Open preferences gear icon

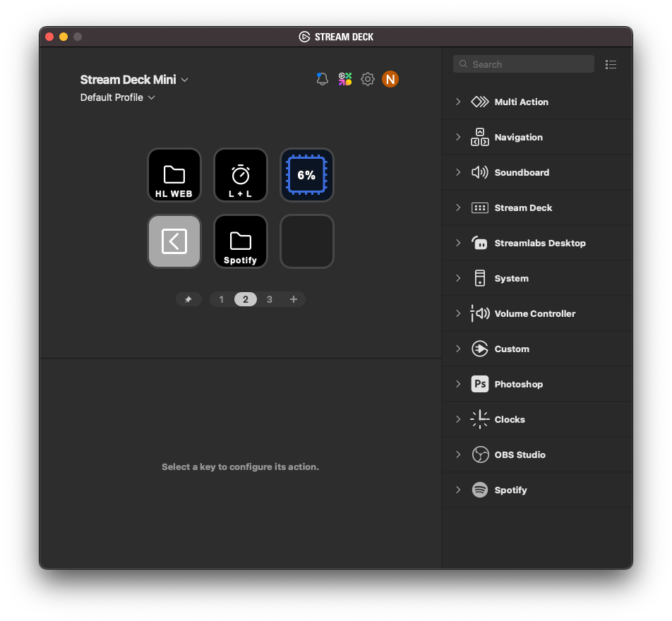pyautogui.click(x=368, y=79)
